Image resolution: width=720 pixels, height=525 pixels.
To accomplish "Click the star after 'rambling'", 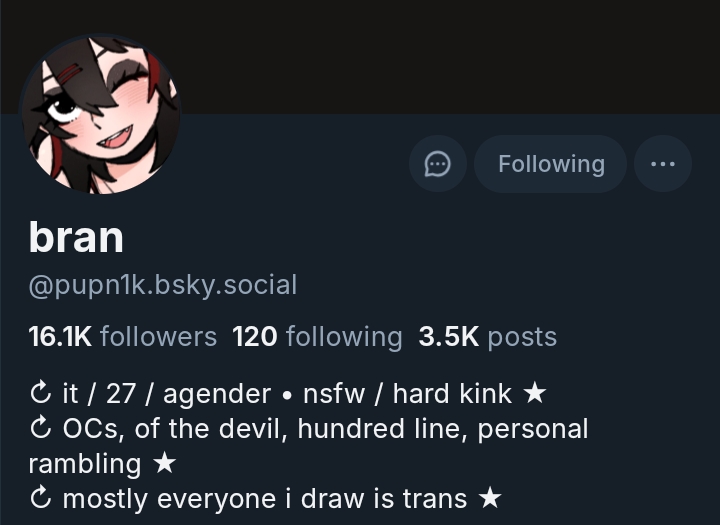I will [x=164, y=463].
